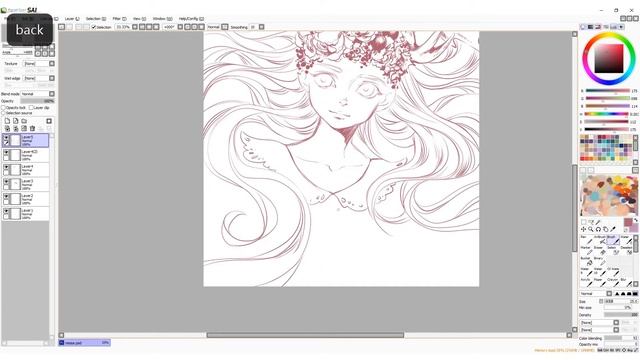This screenshot has width=640, height=360.
Task: Select the move tool
Action: point(584,229)
